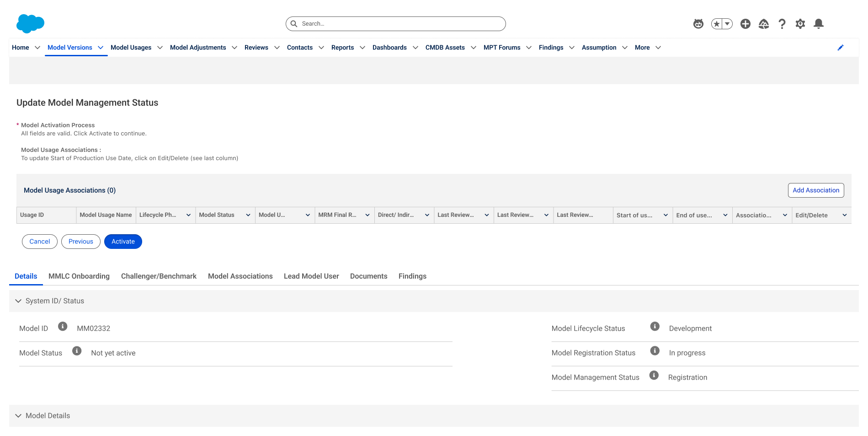Viewport: 868px width, 436px height.
Task: Open the More navigation menu
Action: (x=648, y=48)
